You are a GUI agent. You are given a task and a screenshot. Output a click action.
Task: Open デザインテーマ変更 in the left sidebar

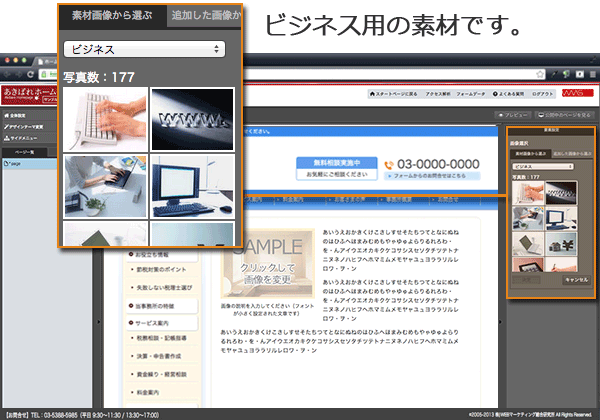[x=27, y=128]
